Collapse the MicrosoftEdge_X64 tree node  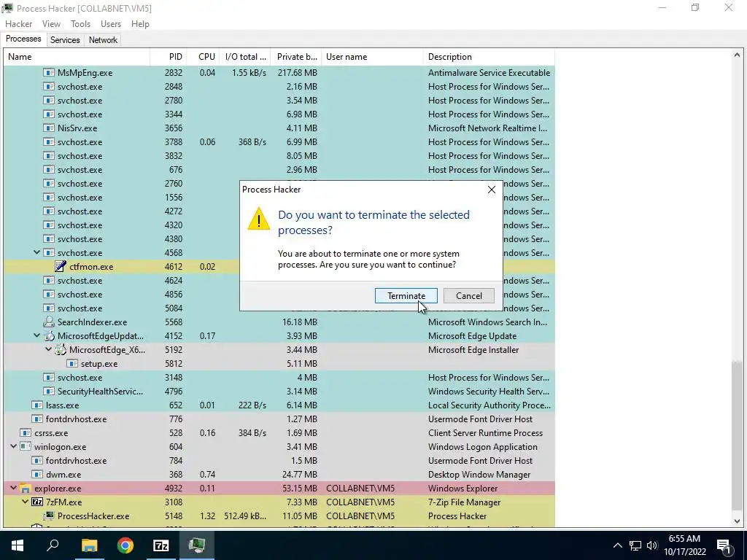point(49,349)
